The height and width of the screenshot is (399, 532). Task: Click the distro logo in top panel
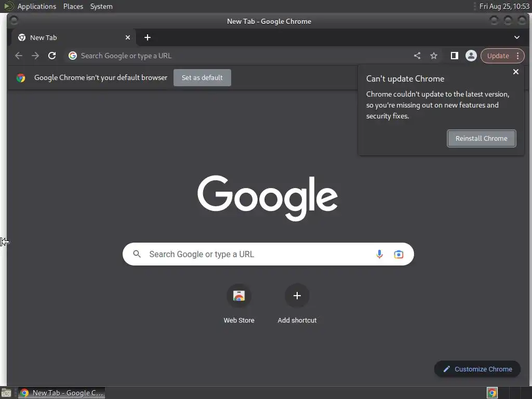point(8,6)
